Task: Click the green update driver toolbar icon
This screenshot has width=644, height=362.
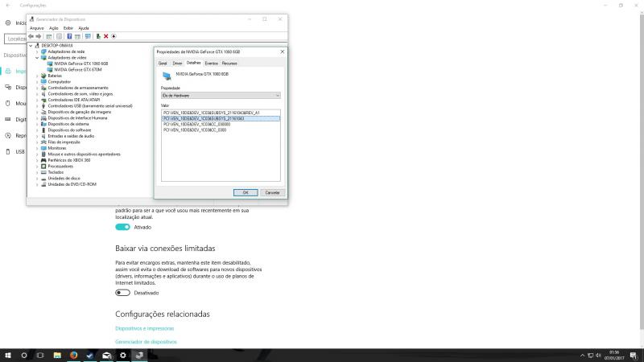Action: [98, 36]
